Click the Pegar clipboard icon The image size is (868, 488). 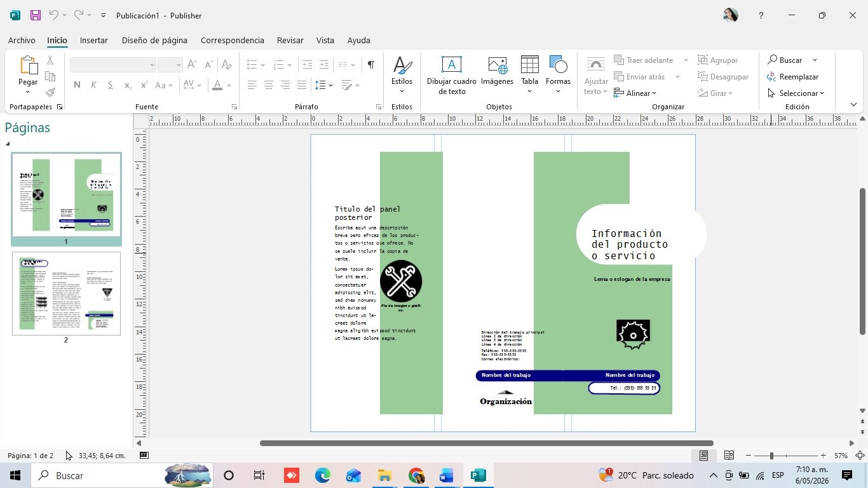click(x=28, y=65)
